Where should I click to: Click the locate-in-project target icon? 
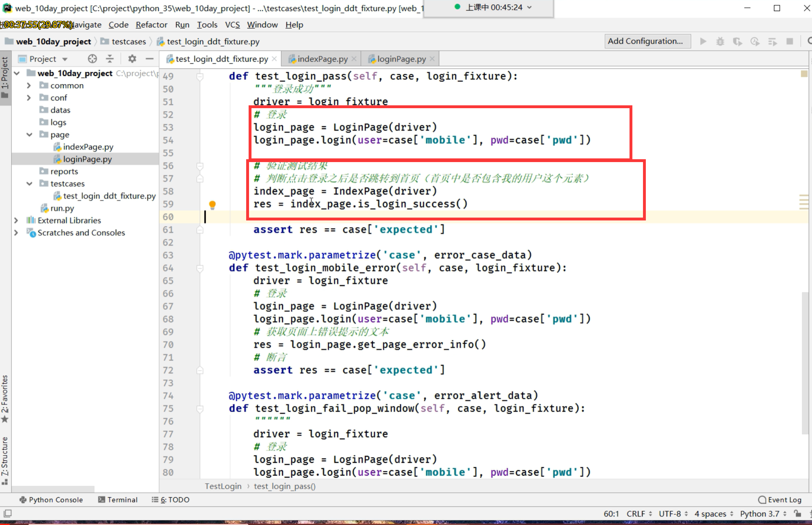92,59
